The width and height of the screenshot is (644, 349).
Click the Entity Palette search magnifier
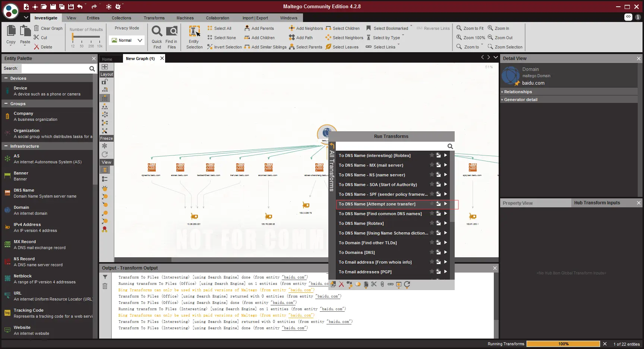[92, 69]
